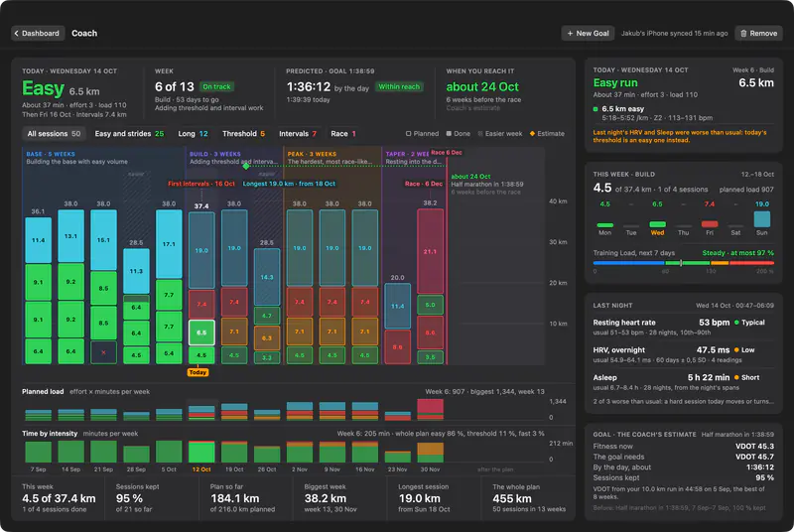Open The whole plan 455 km card
The width and height of the screenshot is (794, 532).
529,498
